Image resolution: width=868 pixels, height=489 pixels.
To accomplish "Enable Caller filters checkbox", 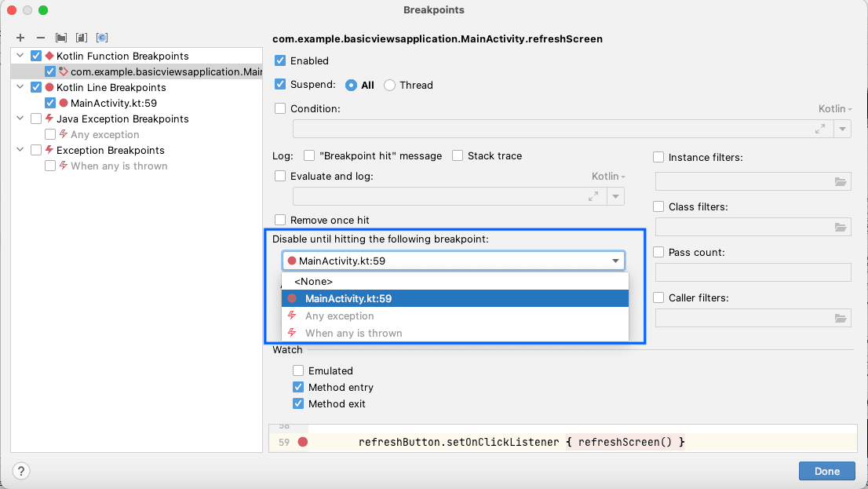I will pyautogui.click(x=658, y=297).
